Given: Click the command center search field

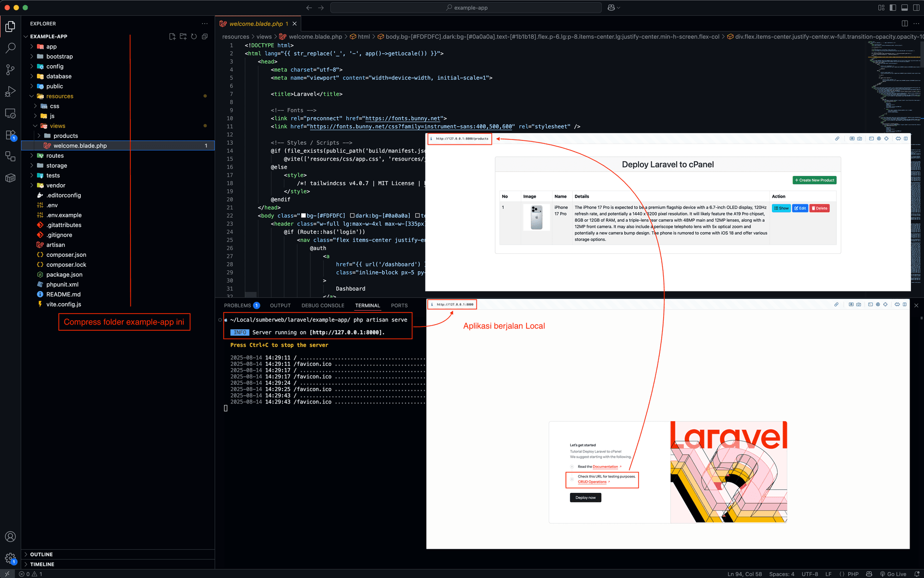Looking at the screenshot, I should point(466,8).
